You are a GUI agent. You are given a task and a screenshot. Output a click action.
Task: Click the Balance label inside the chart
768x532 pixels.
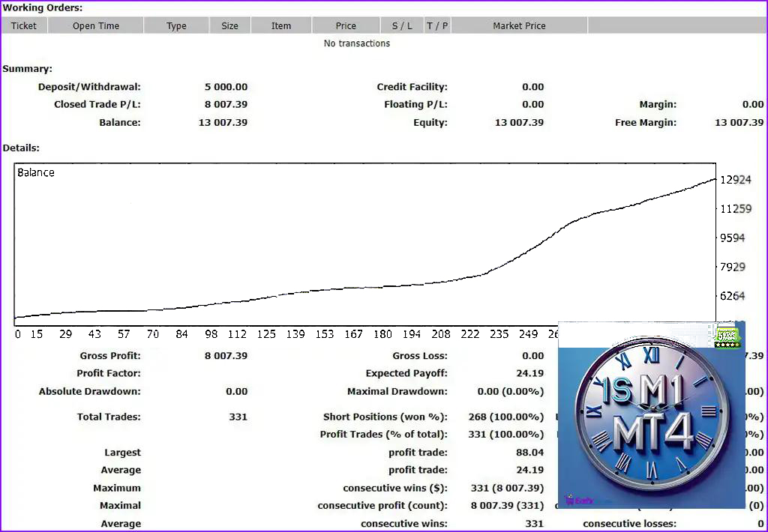click(36, 172)
